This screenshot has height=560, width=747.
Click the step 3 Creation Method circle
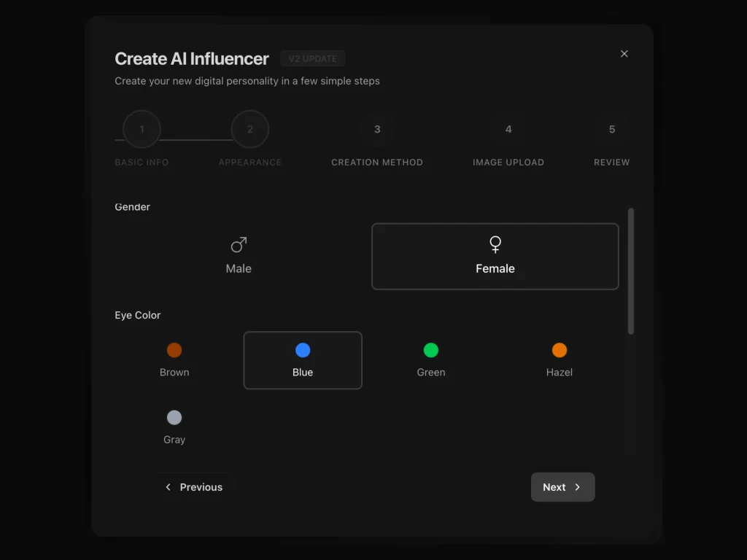click(377, 129)
